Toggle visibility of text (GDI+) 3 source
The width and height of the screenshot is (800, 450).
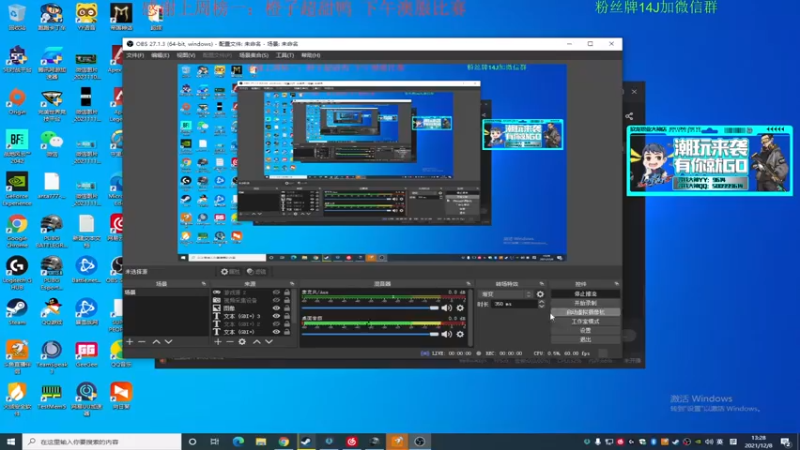pos(276,316)
